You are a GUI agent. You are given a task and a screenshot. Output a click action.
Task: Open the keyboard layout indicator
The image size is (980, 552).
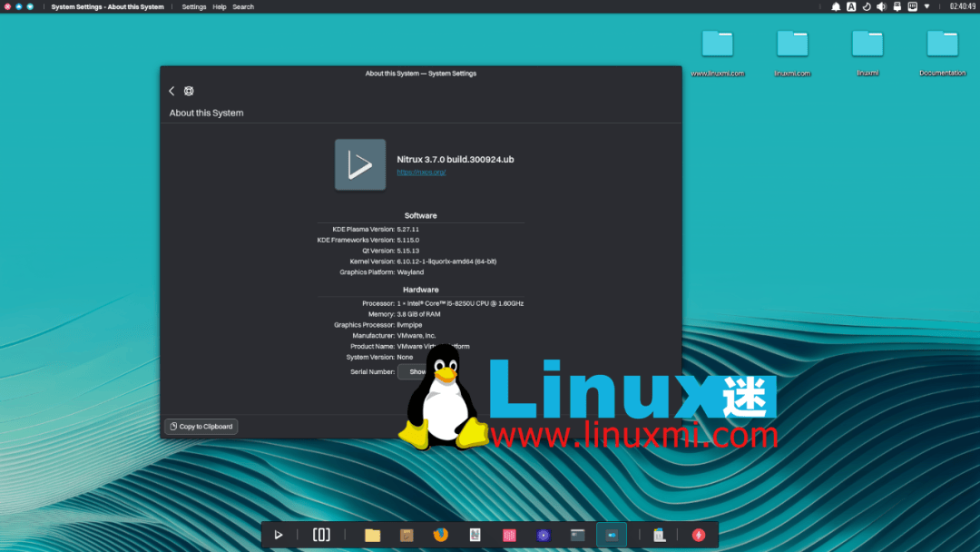click(x=851, y=6)
